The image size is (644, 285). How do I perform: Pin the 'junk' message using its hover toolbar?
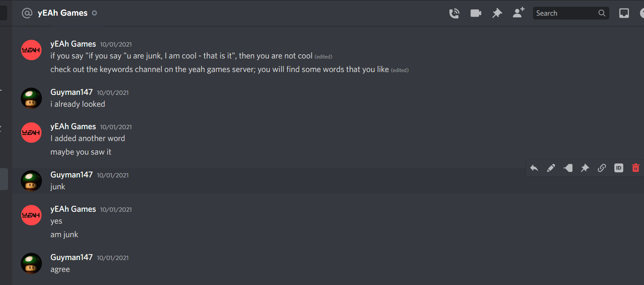[x=585, y=168]
